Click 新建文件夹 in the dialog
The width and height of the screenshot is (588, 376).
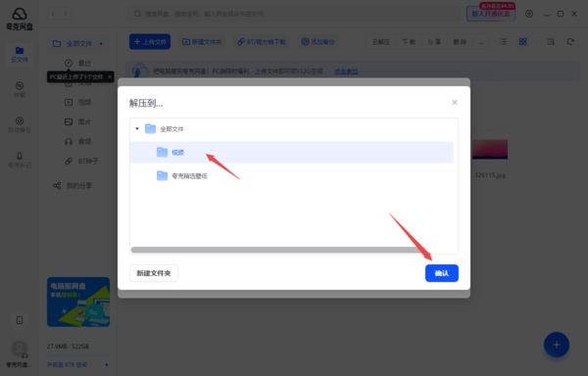[154, 273]
